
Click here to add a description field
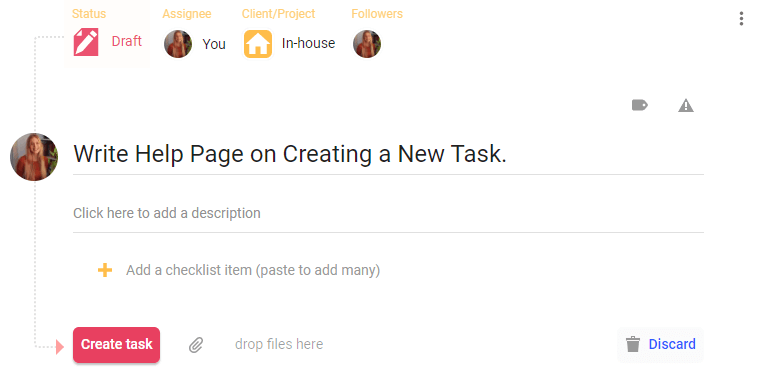(x=388, y=213)
